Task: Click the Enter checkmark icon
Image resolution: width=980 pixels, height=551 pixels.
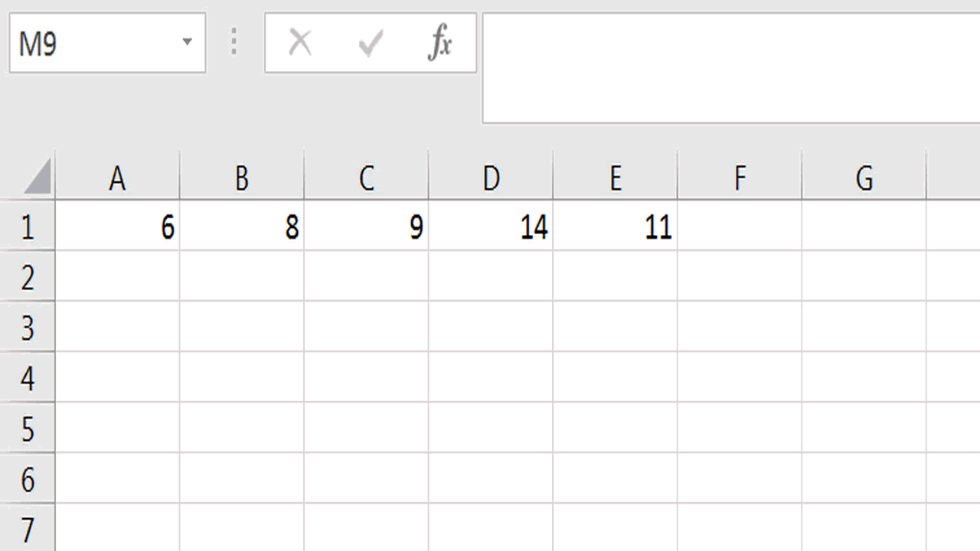Action: [x=370, y=42]
